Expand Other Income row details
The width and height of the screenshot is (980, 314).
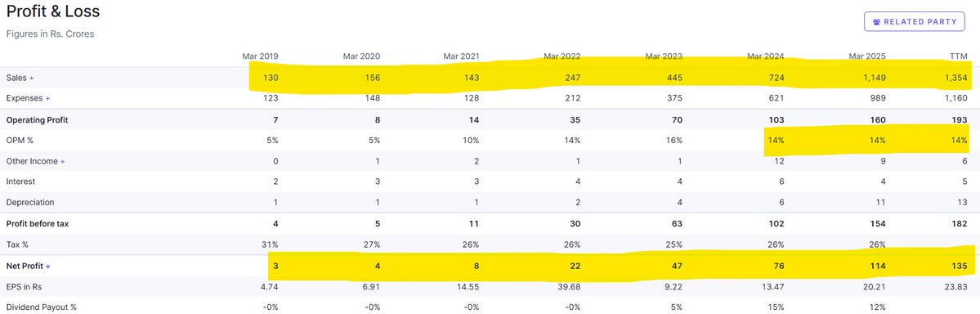(62, 161)
